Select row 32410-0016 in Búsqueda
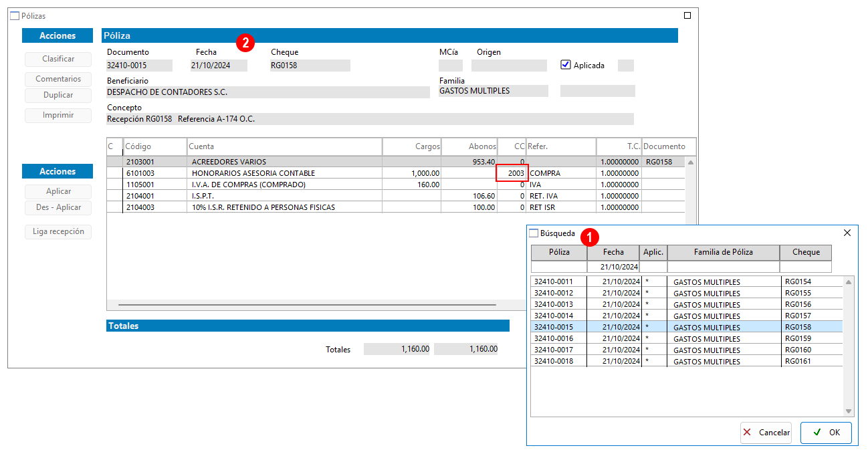 pyautogui.click(x=687, y=338)
